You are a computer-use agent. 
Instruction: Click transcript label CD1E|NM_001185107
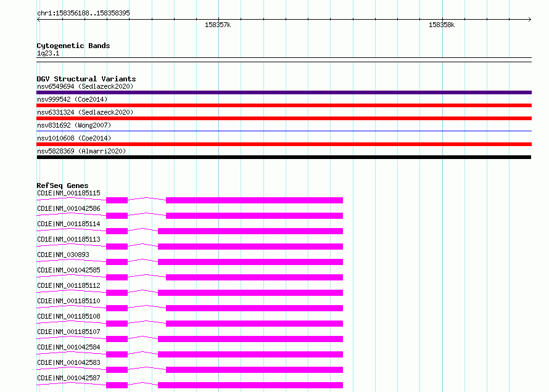(x=68, y=332)
